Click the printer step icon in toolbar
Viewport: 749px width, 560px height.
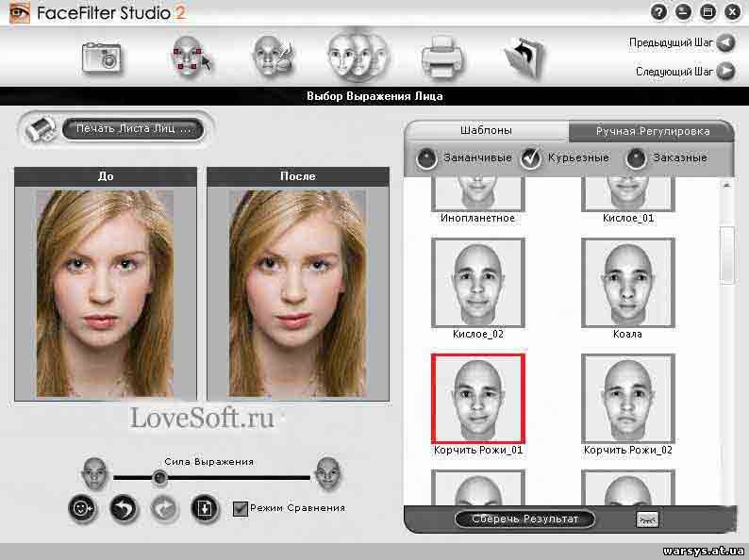(442, 58)
